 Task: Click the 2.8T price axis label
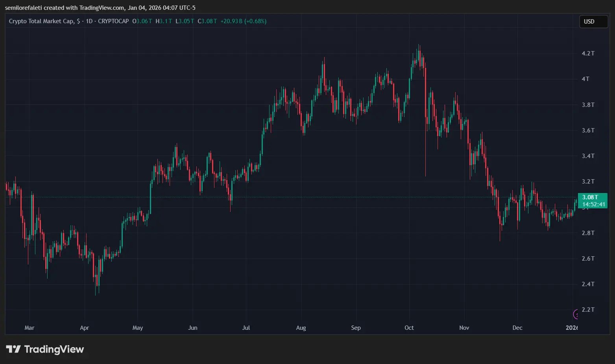pos(588,233)
